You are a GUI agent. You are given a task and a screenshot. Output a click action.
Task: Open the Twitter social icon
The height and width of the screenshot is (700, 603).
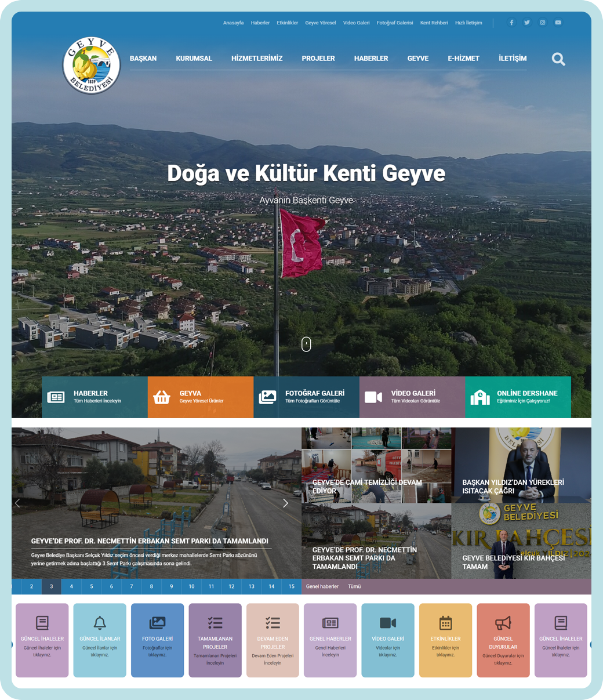(527, 23)
